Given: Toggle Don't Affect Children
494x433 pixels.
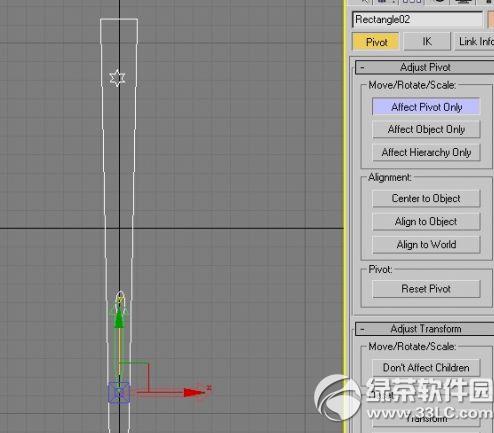Looking at the screenshot, I should click(x=426, y=368).
